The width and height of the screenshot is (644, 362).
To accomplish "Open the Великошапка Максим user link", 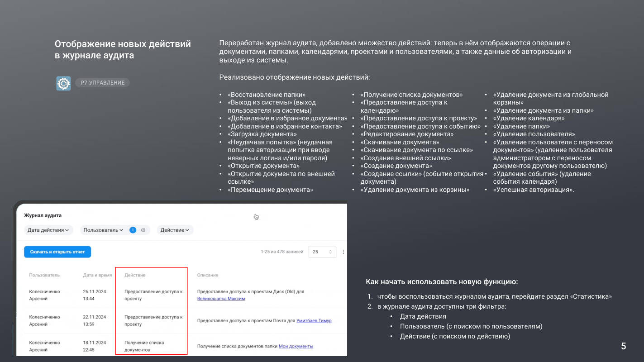I will coord(221,299).
